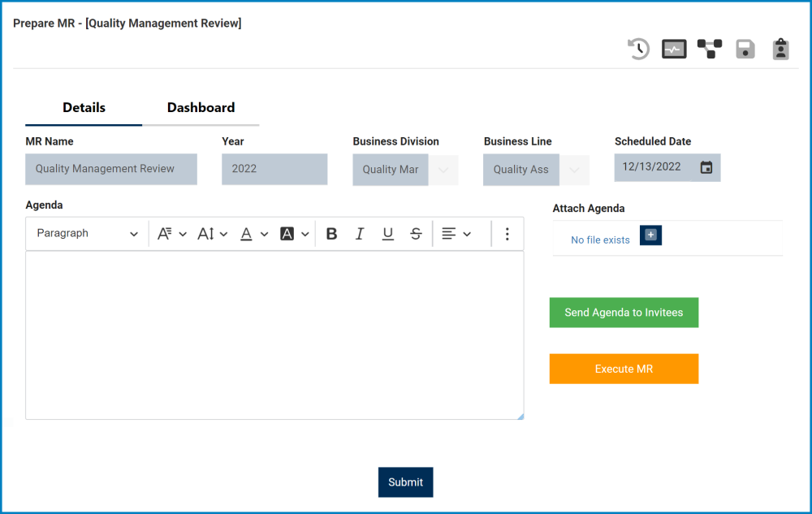The height and width of the screenshot is (514, 812).
Task: Open the activity monitor icon
Action: tap(673, 49)
